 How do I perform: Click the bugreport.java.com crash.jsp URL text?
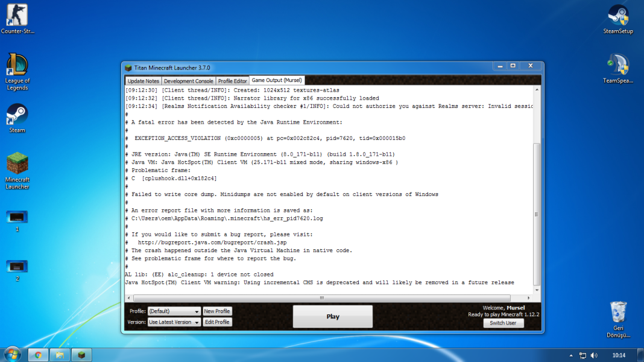pyautogui.click(x=212, y=243)
